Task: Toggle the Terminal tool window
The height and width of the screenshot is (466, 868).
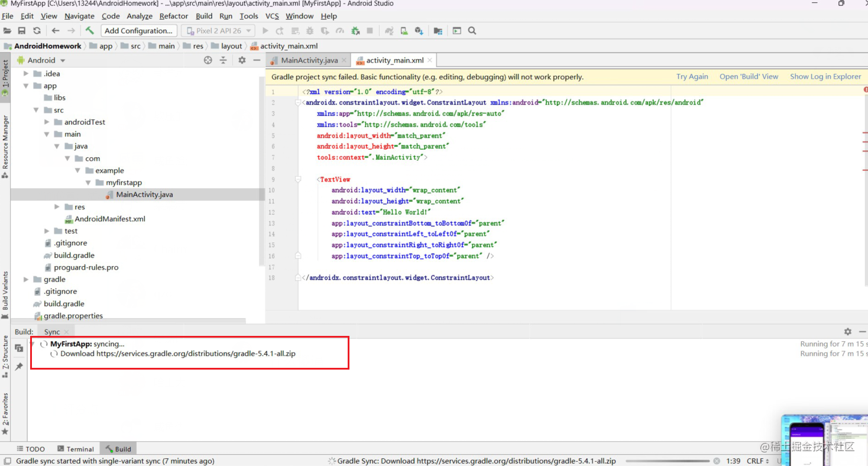Action: [x=75, y=449]
